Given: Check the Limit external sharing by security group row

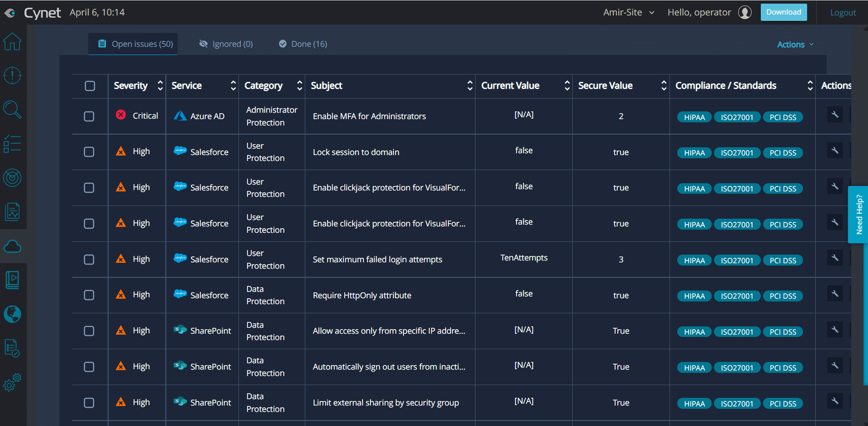Looking at the screenshot, I should click(89, 403).
